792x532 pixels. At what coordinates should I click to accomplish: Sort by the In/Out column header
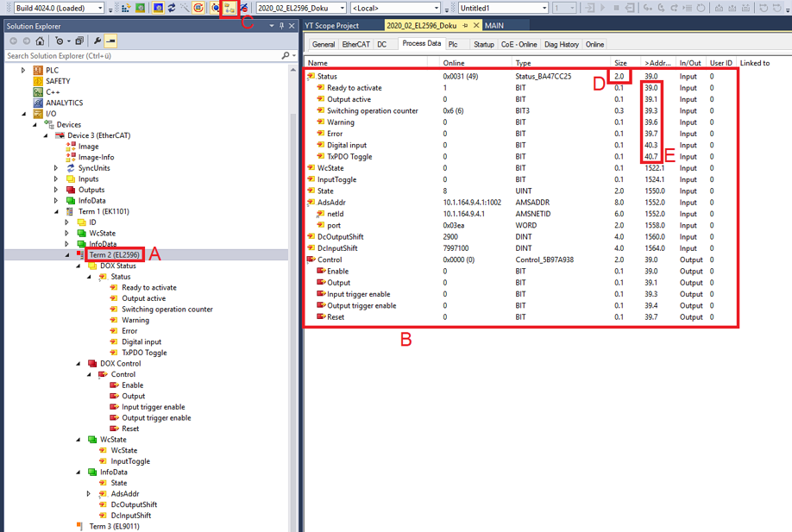[x=690, y=63]
